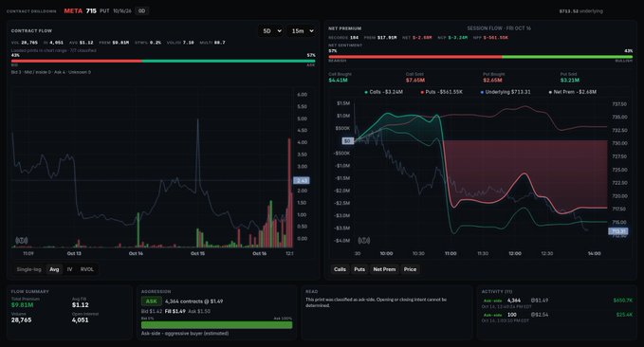Viewport: 644px width, 347px height.
Task: Toggle the Price series button
Action: (x=410, y=269)
